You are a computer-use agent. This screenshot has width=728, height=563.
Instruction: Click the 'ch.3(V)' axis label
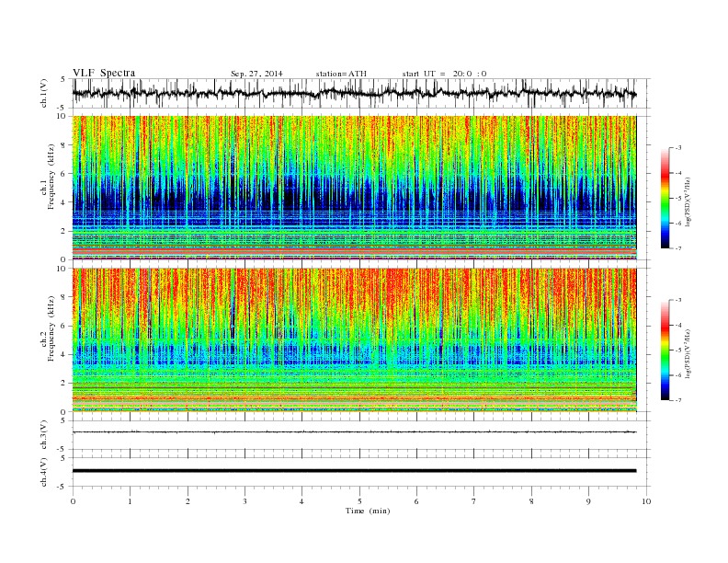tap(44, 435)
